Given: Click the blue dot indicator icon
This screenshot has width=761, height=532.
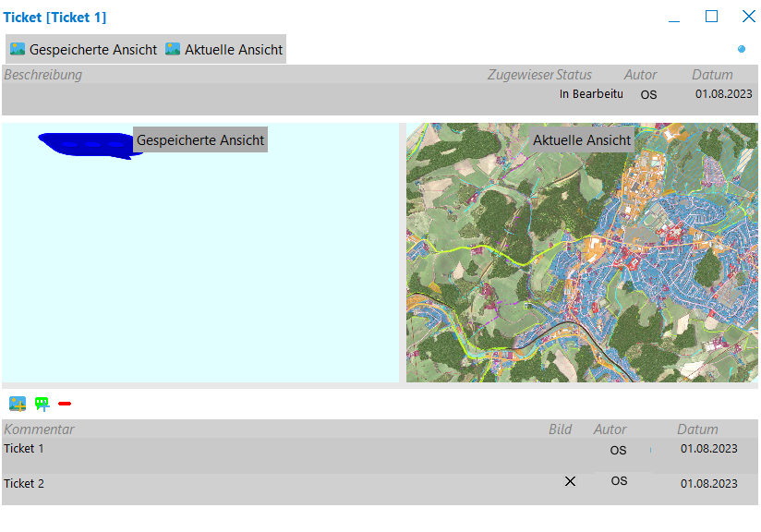Looking at the screenshot, I should click(742, 49).
